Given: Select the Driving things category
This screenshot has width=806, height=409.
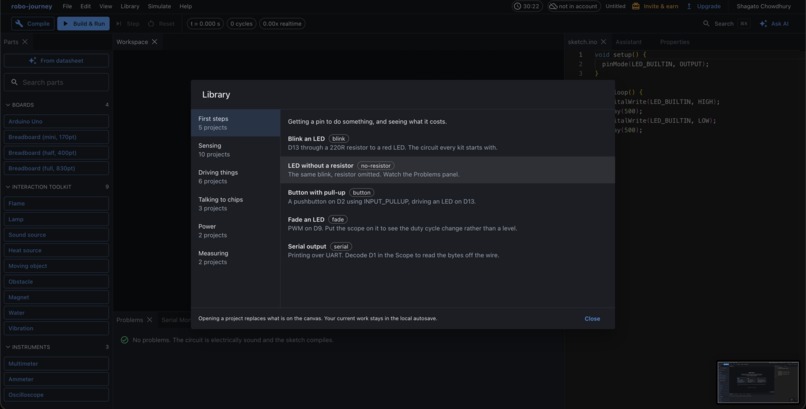Looking at the screenshot, I should 235,177.
